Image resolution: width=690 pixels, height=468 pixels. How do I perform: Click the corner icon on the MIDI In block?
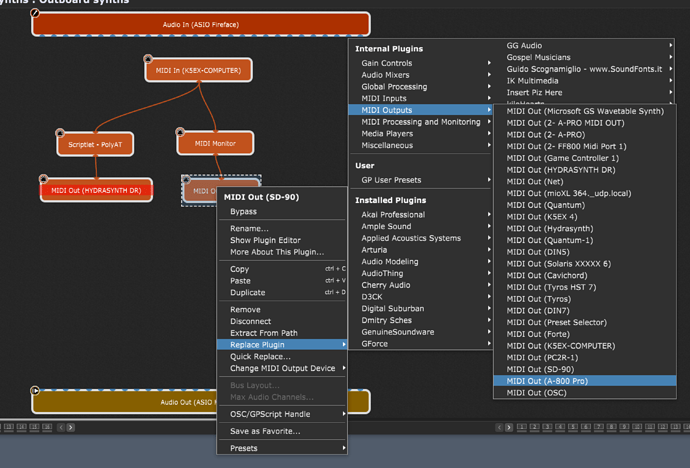(148, 59)
